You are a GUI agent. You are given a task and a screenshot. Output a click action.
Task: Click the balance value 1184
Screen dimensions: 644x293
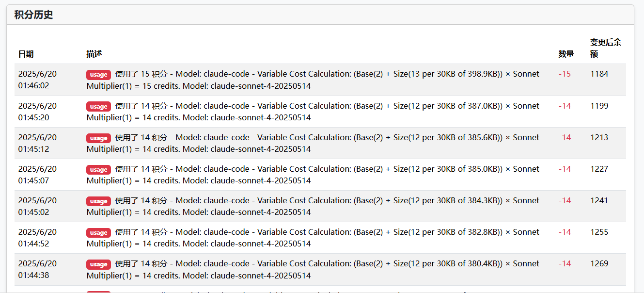(x=599, y=74)
